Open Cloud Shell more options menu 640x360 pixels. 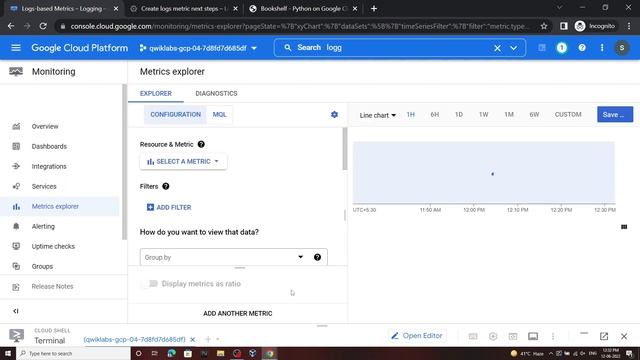(553, 336)
